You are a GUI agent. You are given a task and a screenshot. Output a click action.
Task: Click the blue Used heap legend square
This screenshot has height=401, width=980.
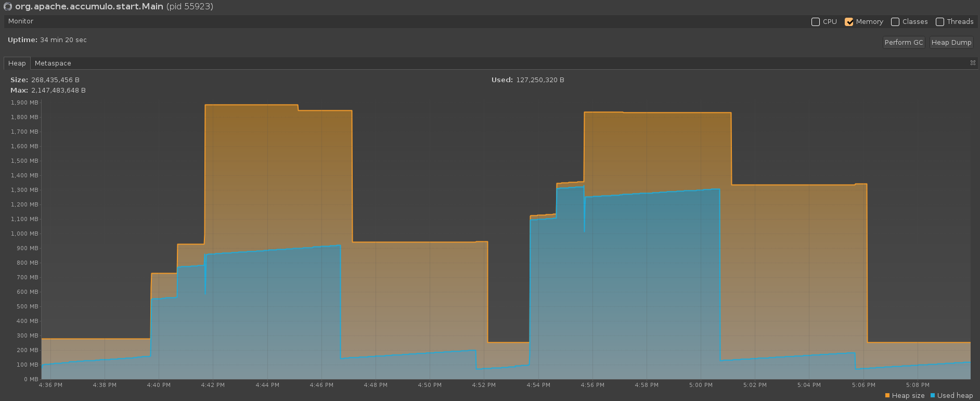point(933,395)
